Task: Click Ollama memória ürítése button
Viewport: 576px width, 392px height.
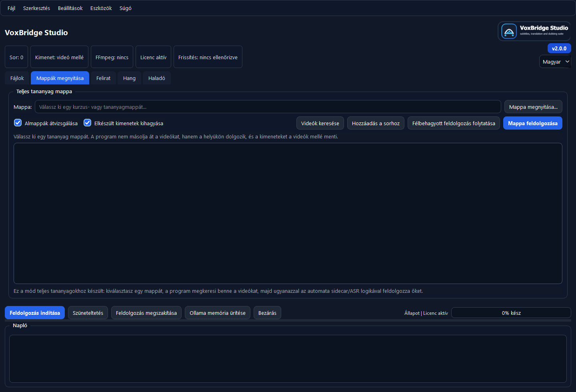Action: [218, 313]
